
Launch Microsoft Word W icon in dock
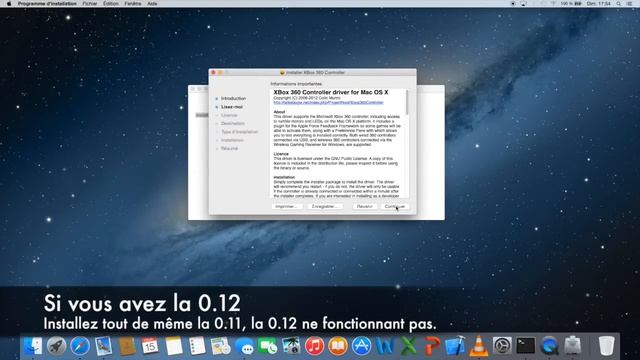pyautogui.click(x=385, y=346)
